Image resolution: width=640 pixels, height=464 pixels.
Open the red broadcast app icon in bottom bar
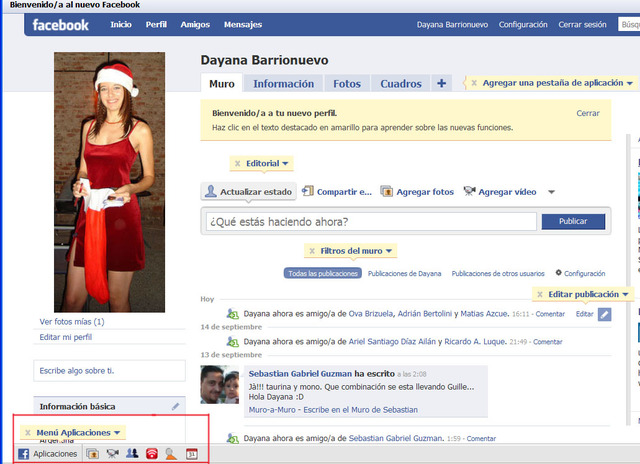point(152,453)
